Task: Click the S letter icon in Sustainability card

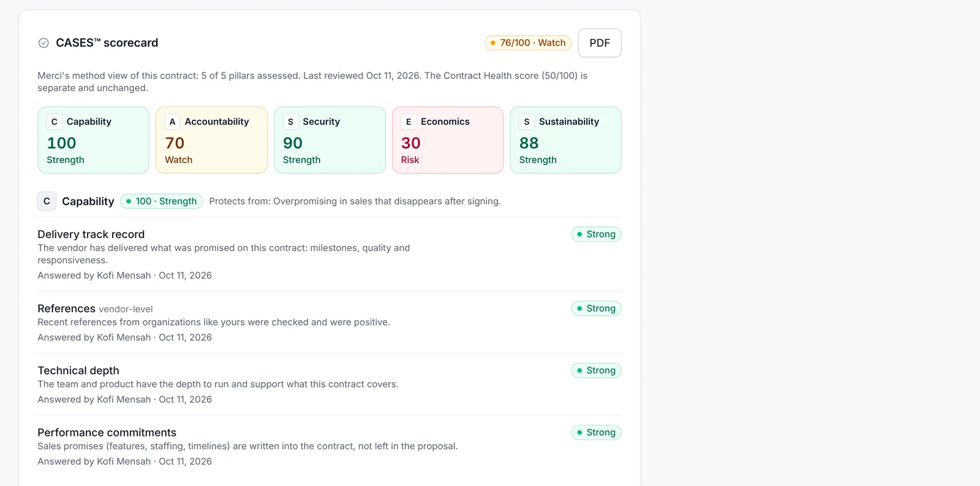Action: (x=527, y=122)
